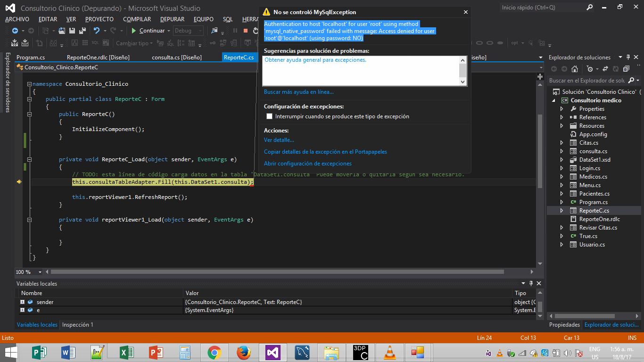The image size is (644, 362).
Task: Open the ARCHIVO menu
Action: pos(17,19)
